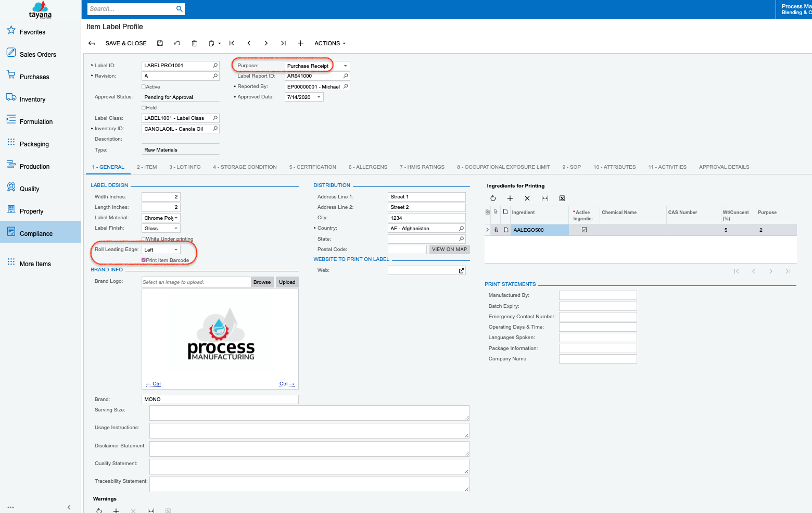The height and width of the screenshot is (513, 812).
Task: Go to last record icon
Action: point(283,43)
